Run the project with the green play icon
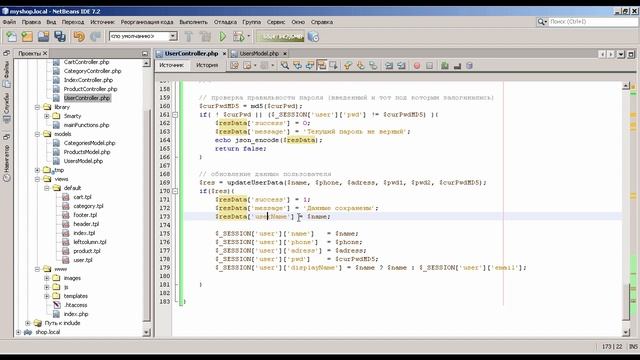The width and height of the screenshot is (640, 360). (x=222, y=37)
